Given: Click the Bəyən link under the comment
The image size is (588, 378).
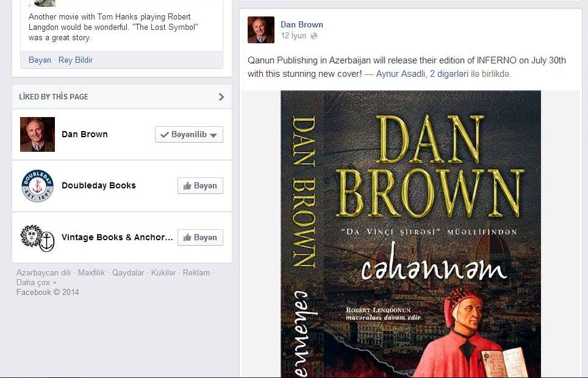Looking at the screenshot, I should point(40,60).
